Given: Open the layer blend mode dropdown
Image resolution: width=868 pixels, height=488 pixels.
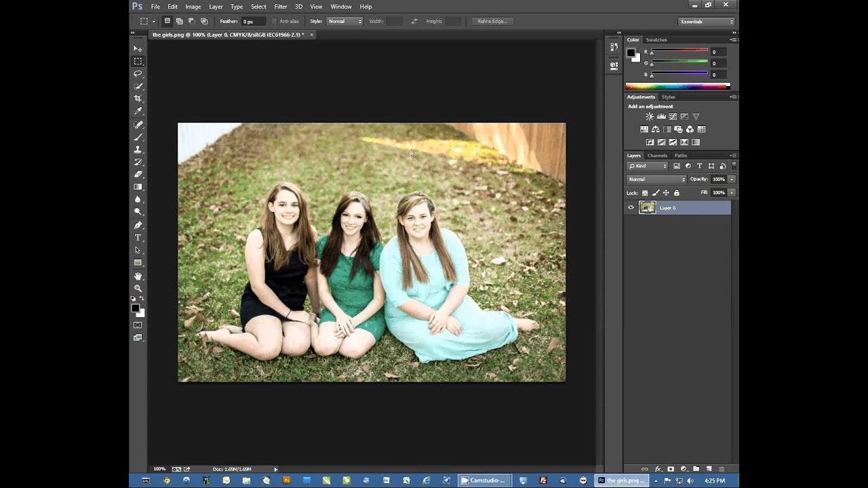Looking at the screenshot, I should pyautogui.click(x=656, y=180).
